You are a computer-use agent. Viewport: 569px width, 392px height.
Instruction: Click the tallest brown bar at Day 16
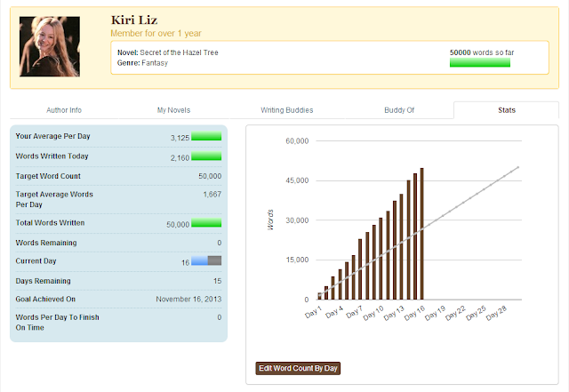pos(421,234)
